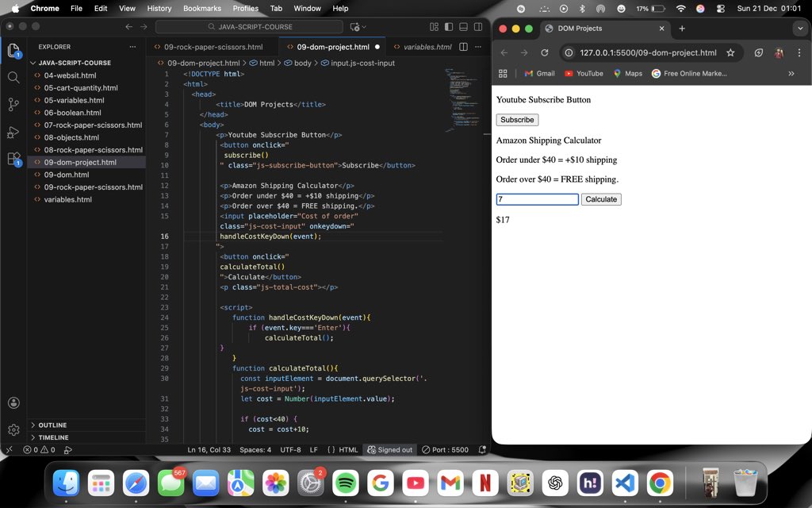Click the Calculate button

pyautogui.click(x=601, y=199)
